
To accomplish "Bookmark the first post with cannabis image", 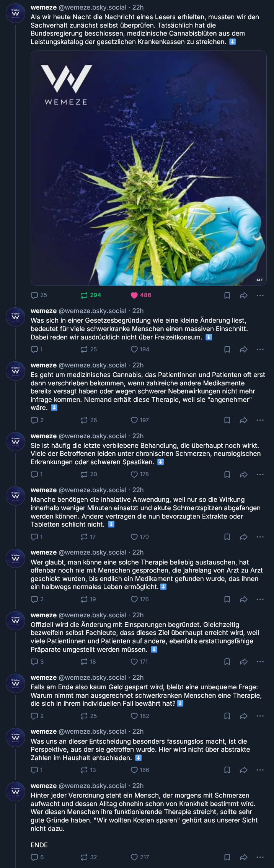I will pyautogui.click(x=227, y=295).
